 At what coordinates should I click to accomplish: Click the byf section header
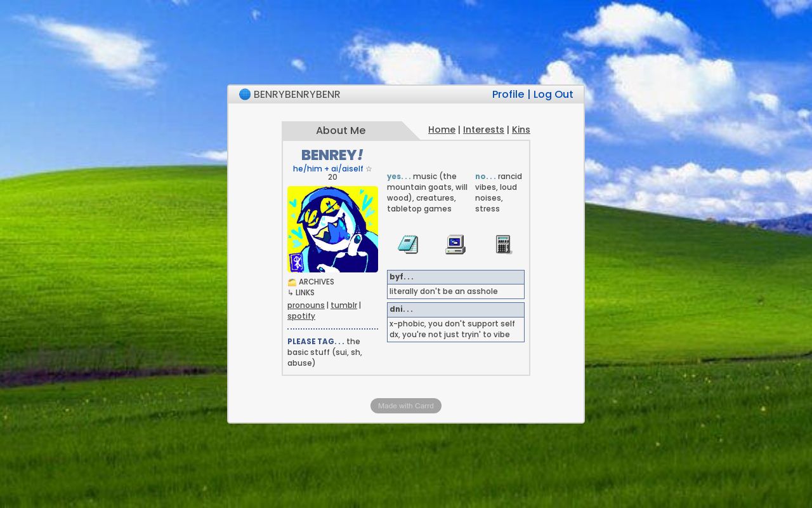point(455,277)
